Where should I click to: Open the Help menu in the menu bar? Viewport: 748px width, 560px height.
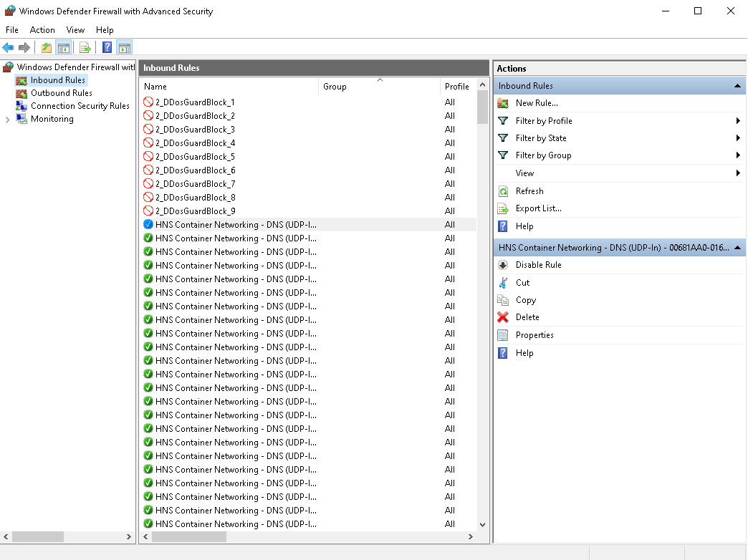point(105,30)
